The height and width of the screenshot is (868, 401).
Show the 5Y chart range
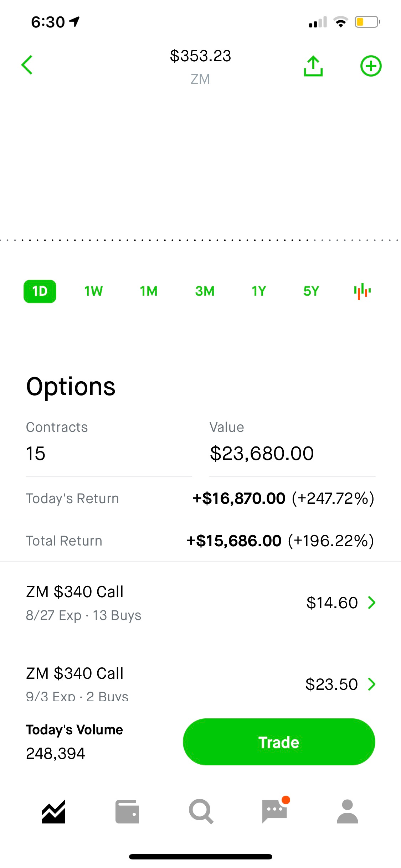coord(311,291)
